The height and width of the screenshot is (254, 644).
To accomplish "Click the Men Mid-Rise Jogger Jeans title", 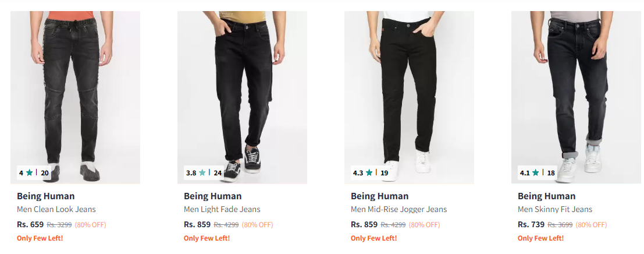I will coord(399,209).
